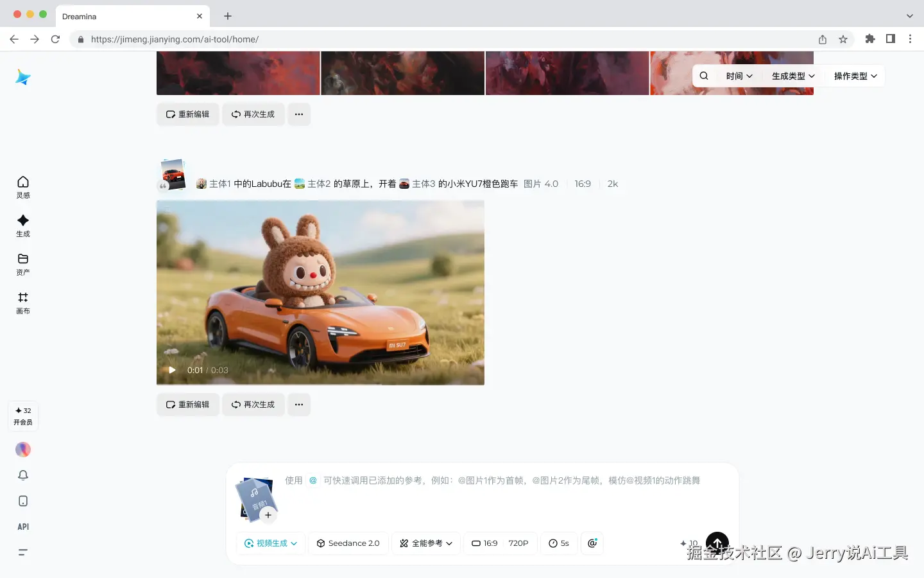The image size is (924, 578).
Task: Click the mobile app phone icon in sidebar
Action: tap(23, 501)
